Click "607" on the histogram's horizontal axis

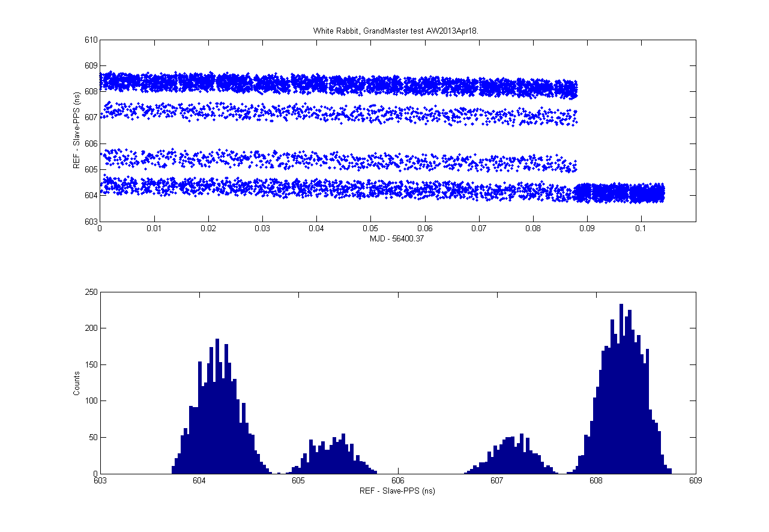coord(497,482)
